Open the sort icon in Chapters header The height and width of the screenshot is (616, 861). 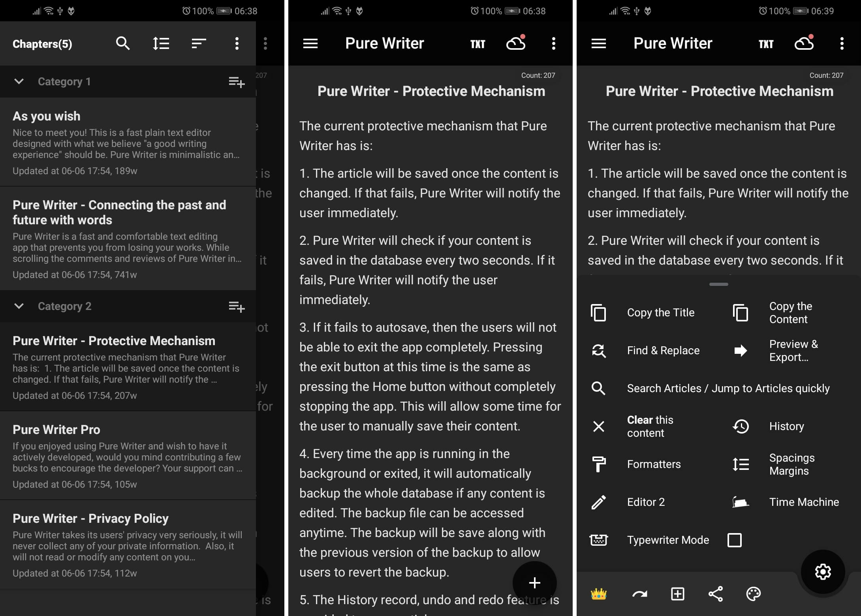[199, 43]
